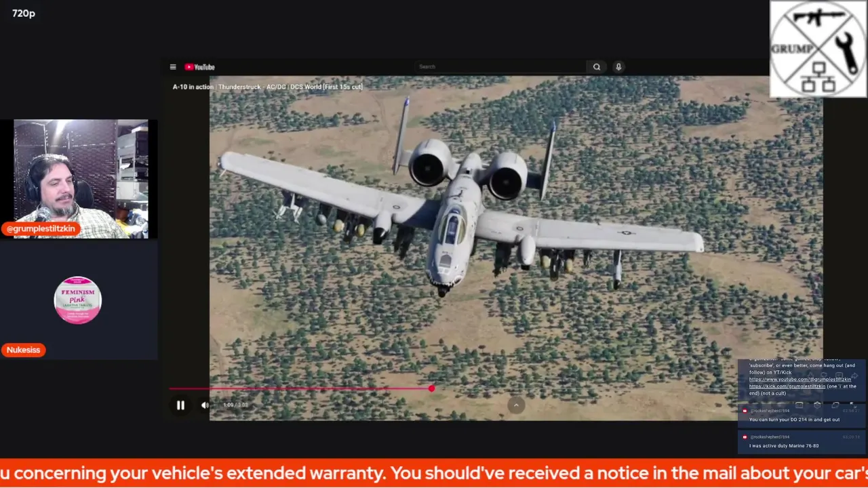Open the kick.com/grumplestiltzkin link

click(x=787, y=386)
